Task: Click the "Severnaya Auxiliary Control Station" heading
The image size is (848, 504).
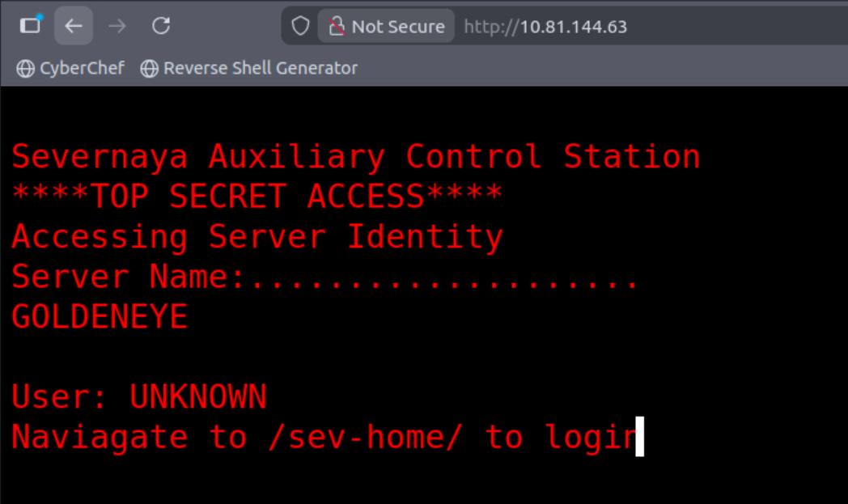Action: [x=355, y=157]
